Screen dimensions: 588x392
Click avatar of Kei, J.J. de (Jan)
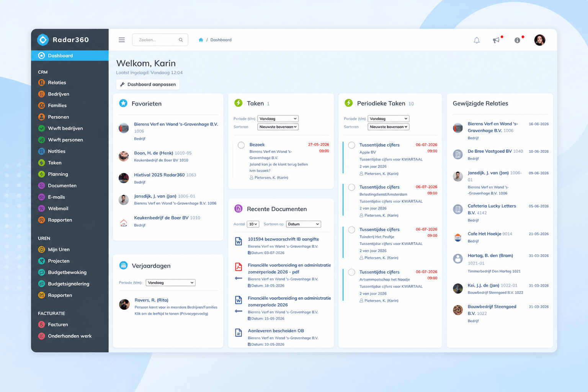(x=458, y=288)
